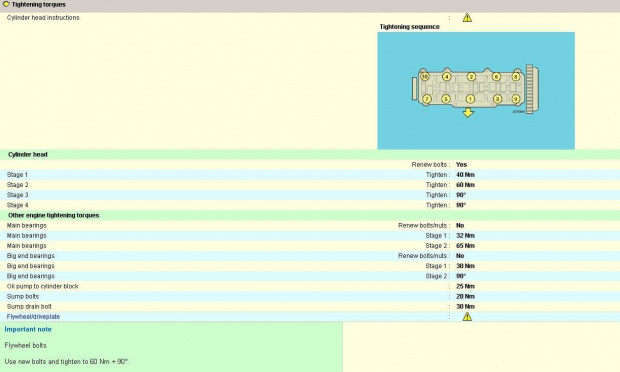This screenshot has width=620, height=372.
Task: Select the Sump drain bolt row
Action: (310, 307)
